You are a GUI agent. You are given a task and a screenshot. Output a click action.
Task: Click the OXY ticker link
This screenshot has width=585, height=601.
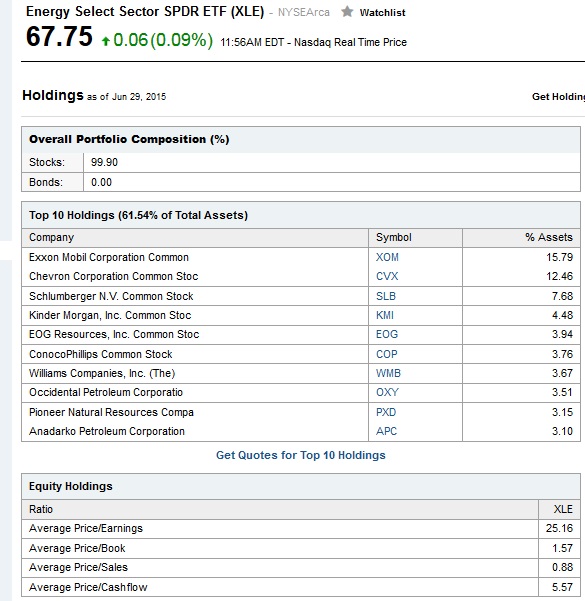tap(387, 392)
